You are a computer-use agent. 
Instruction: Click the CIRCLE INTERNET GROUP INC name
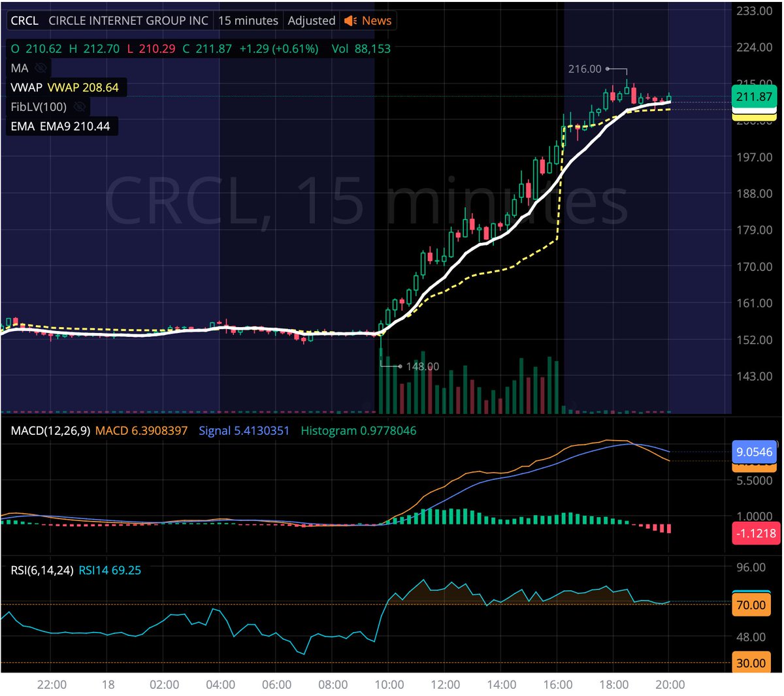(x=128, y=21)
